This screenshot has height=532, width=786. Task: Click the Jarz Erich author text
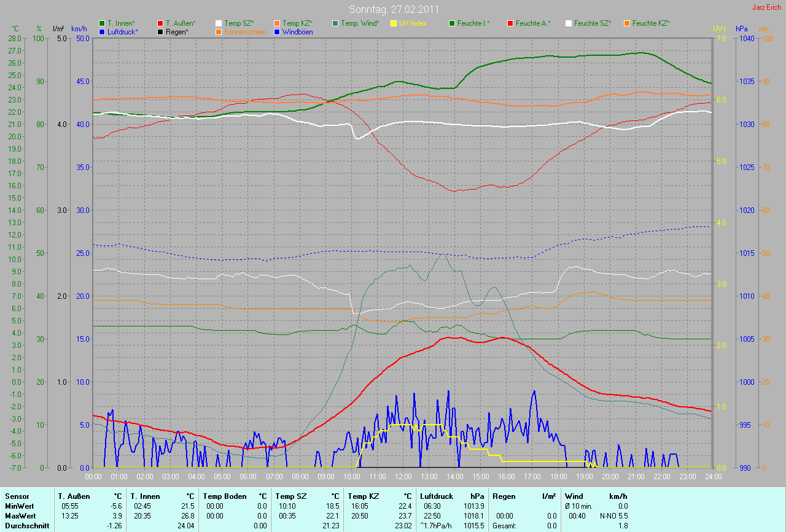coord(767,7)
